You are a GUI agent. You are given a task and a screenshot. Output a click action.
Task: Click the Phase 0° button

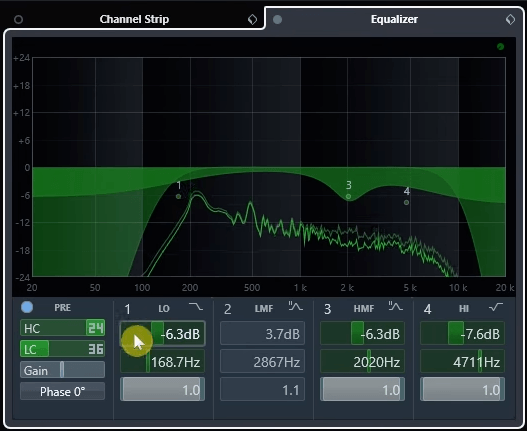click(62, 391)
